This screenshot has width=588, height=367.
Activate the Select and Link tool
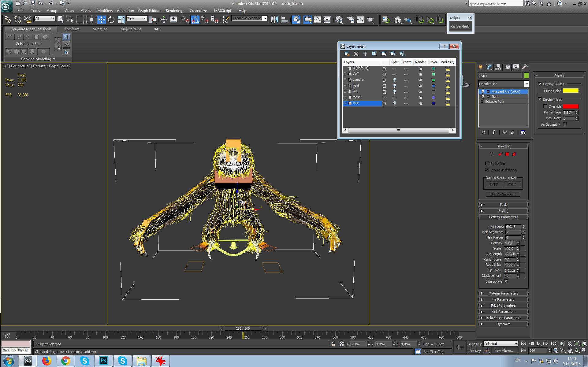click(8, 20)
